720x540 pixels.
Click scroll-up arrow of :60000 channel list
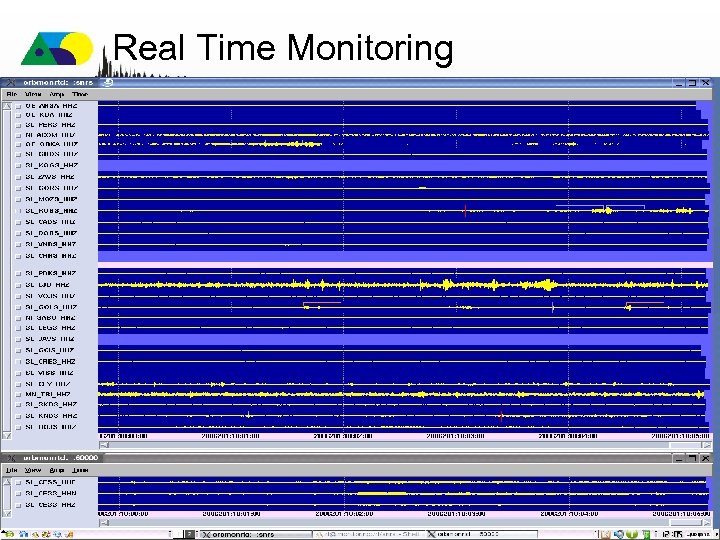7,482
